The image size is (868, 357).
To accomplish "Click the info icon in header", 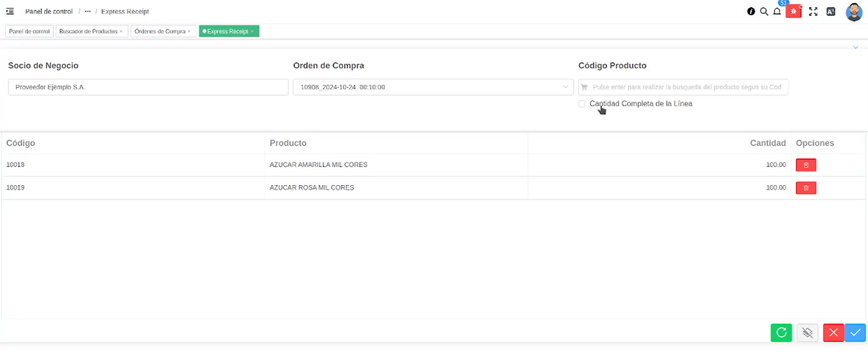I will pos(751,11).
